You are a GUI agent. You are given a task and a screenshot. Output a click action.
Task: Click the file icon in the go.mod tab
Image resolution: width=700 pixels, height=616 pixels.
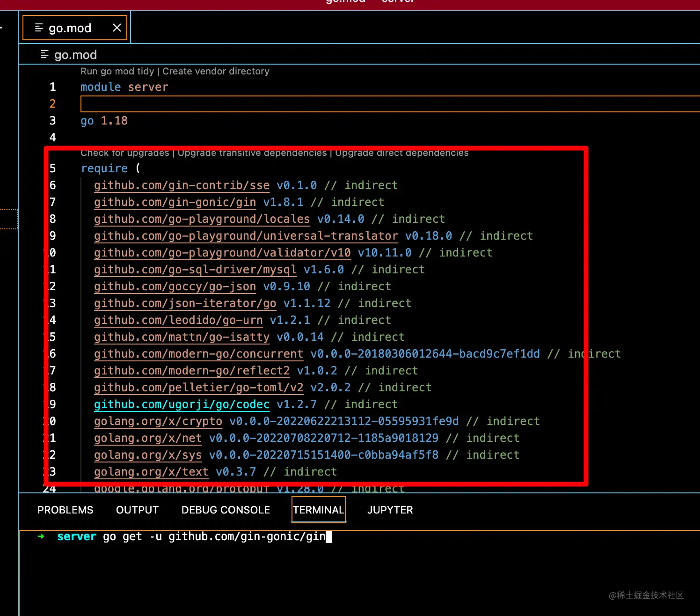click(39, 28)
